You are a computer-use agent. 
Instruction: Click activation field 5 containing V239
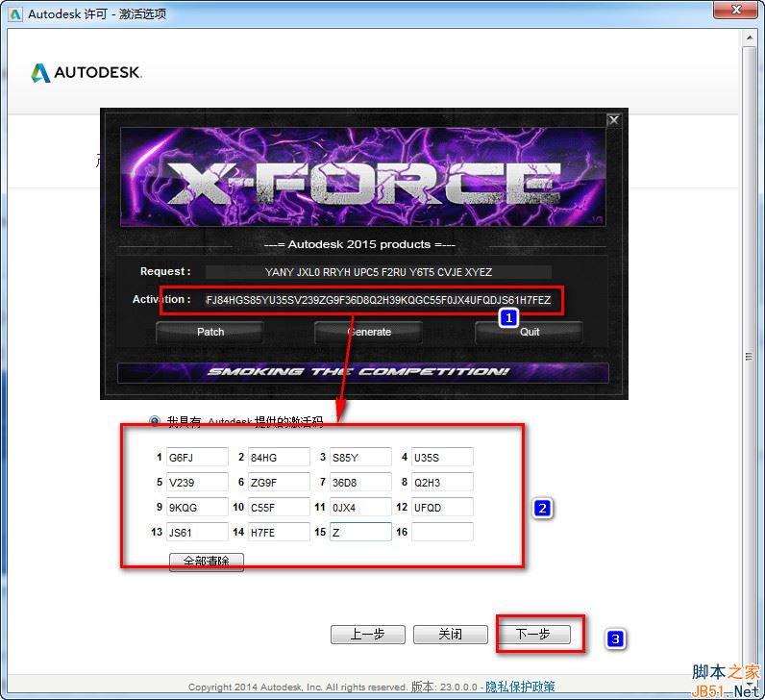197,483
